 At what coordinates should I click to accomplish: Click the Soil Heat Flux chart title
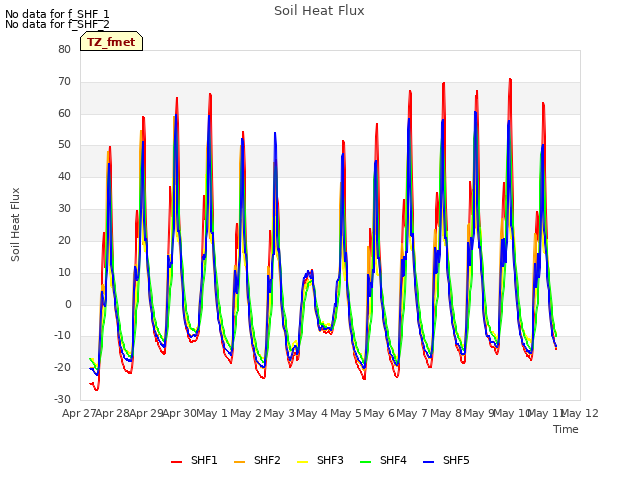[319, 11]
